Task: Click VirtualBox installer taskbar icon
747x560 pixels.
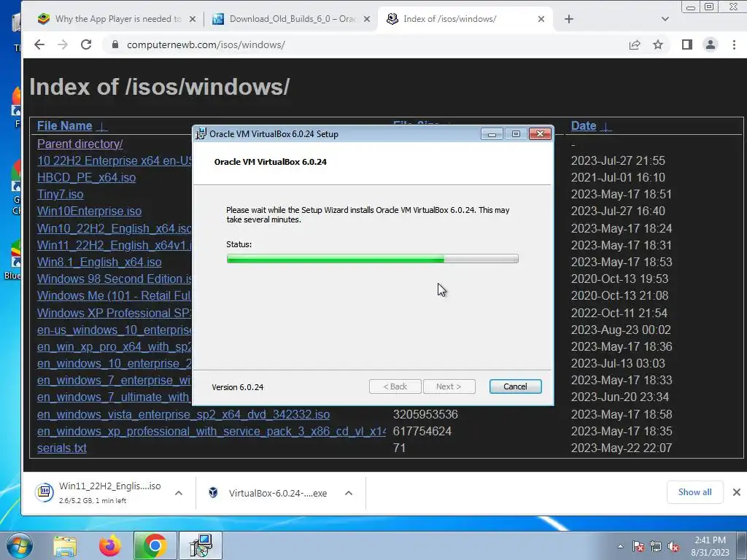Action: click(201, 545)
